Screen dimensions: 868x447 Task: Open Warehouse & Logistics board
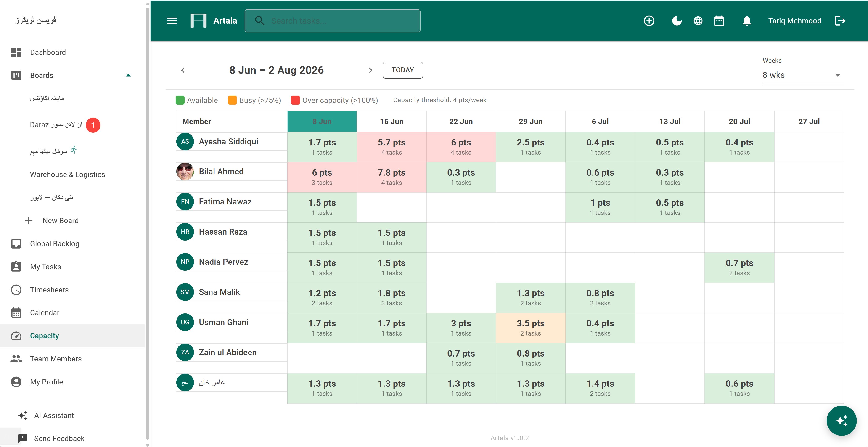click(x=67, y=175)
